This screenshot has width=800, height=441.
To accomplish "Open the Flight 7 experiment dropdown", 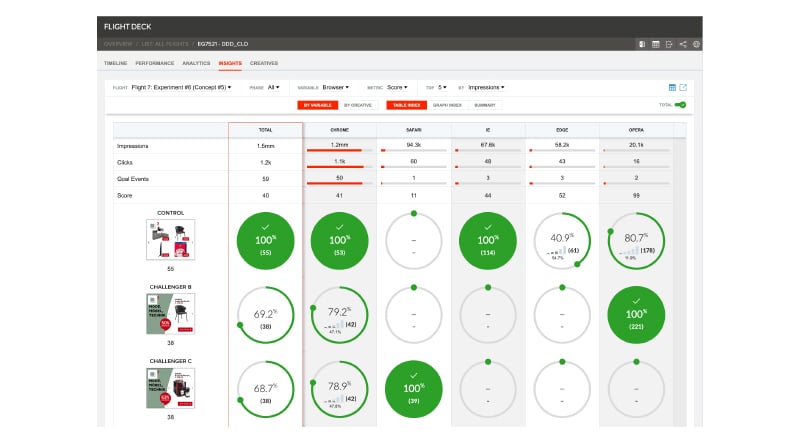I will click(183, 87).
